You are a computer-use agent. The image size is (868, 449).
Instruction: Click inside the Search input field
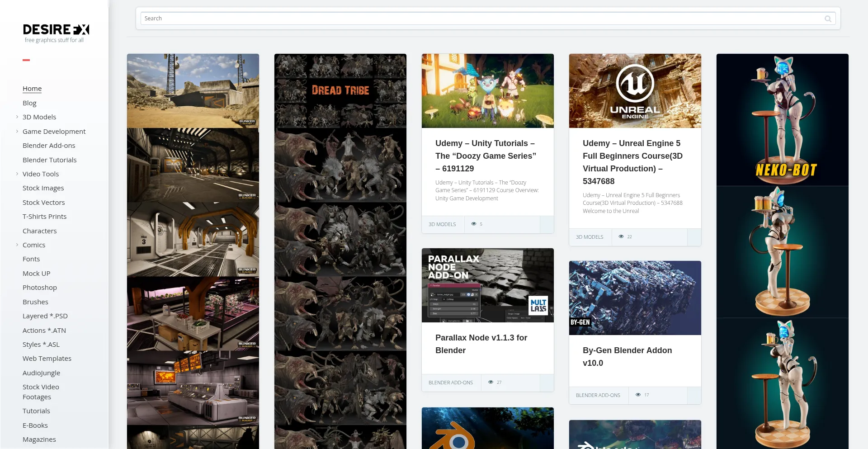click(x=488, y=19)
